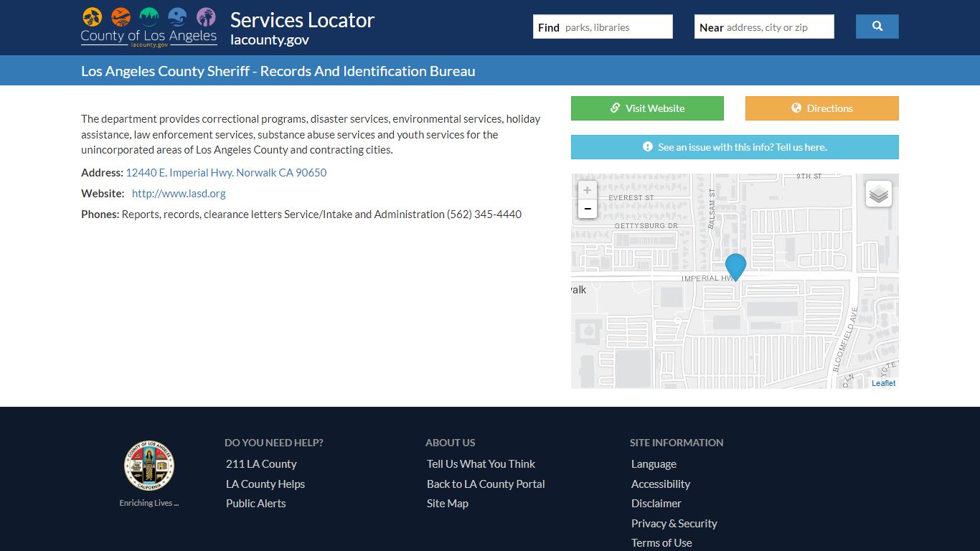Screen dimensions: 980x551
Task: Open the Accessibility link
Action: [661, 484]
